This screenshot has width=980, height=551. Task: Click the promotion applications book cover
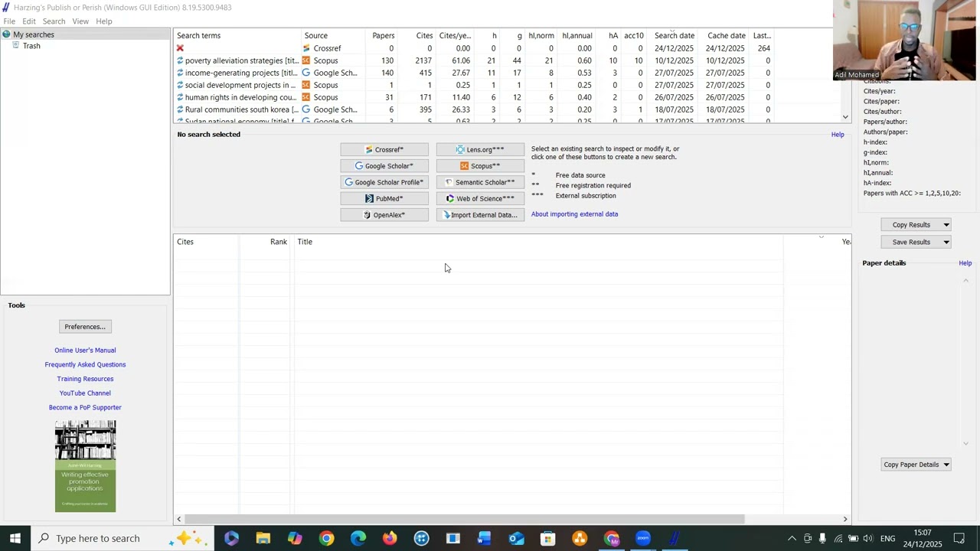click(85, 466)
